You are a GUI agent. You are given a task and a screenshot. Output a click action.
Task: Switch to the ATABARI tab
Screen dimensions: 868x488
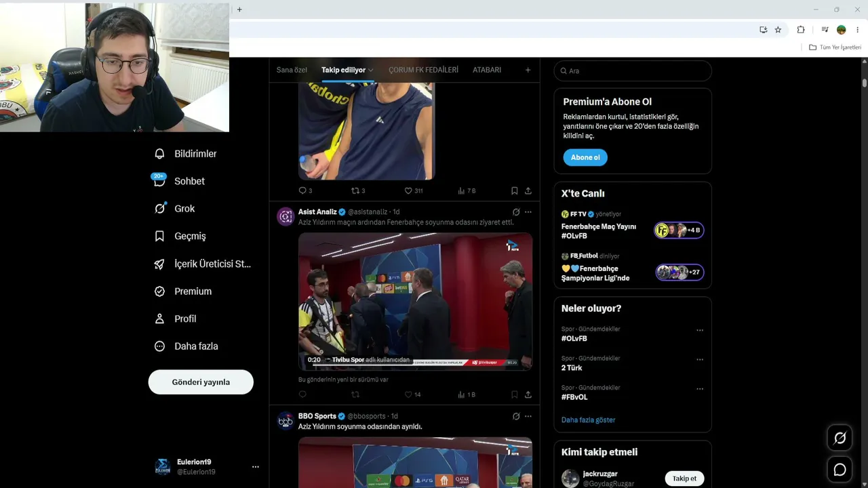click(487, 70)
